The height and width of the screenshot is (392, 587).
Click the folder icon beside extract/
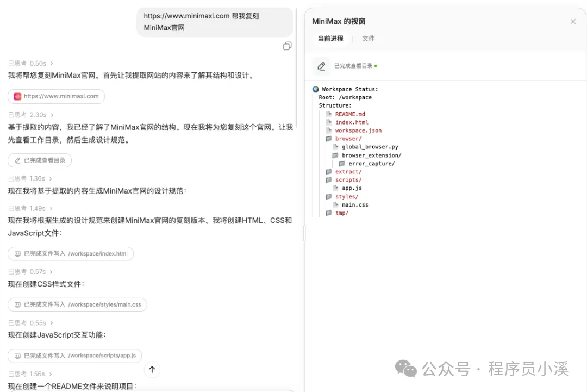pyautogui.click(x=329, y=171)
